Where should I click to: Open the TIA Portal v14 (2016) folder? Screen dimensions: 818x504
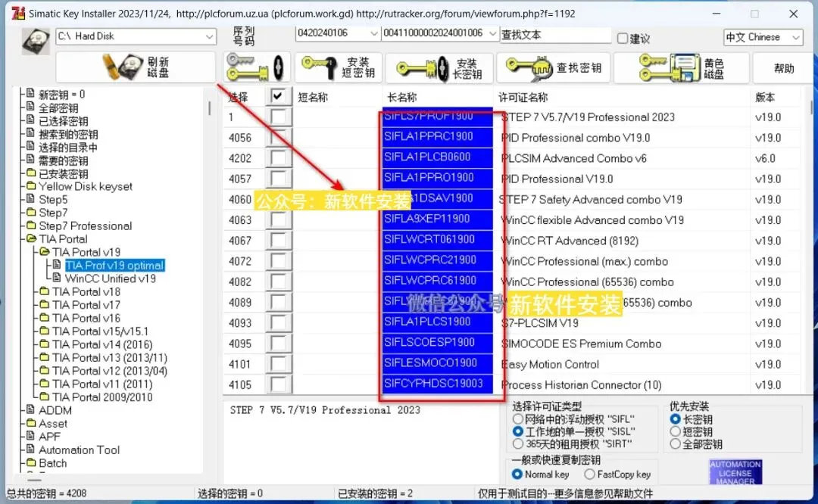pos(102,344)
